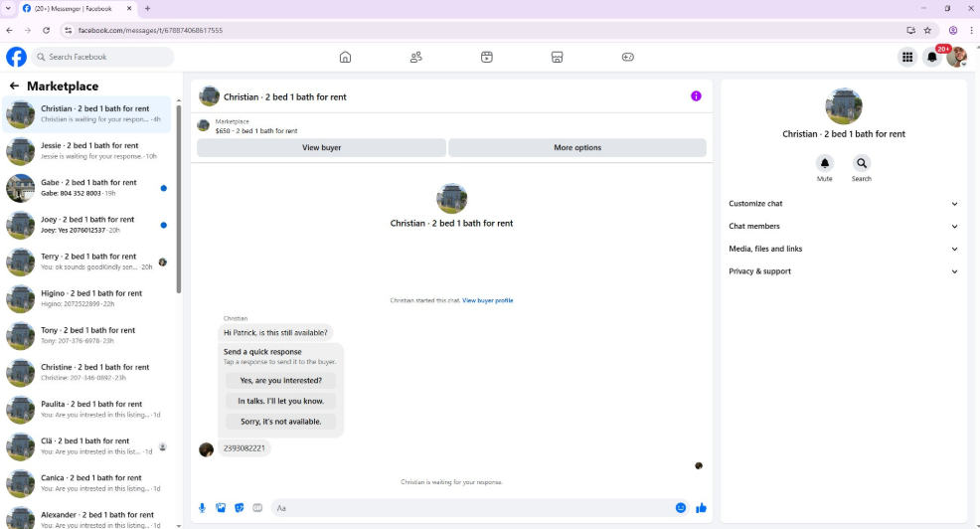View site information icon in address bar

[x=69, y=30]
